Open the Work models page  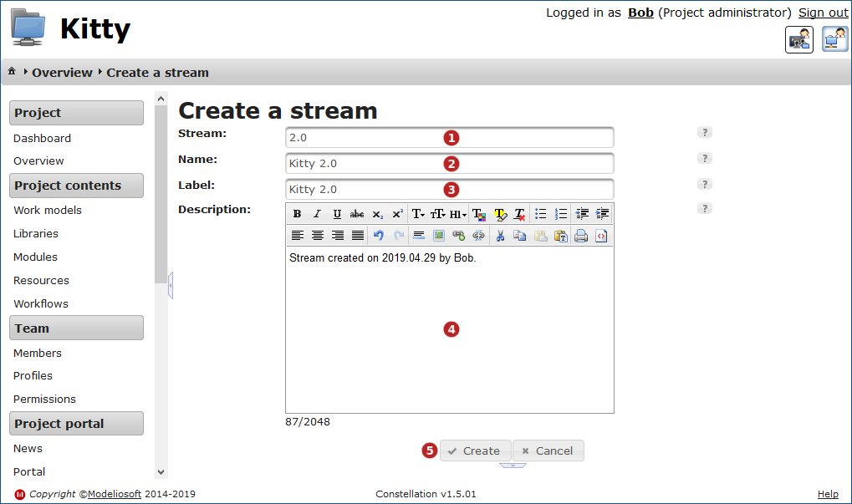tap(48, 210)
